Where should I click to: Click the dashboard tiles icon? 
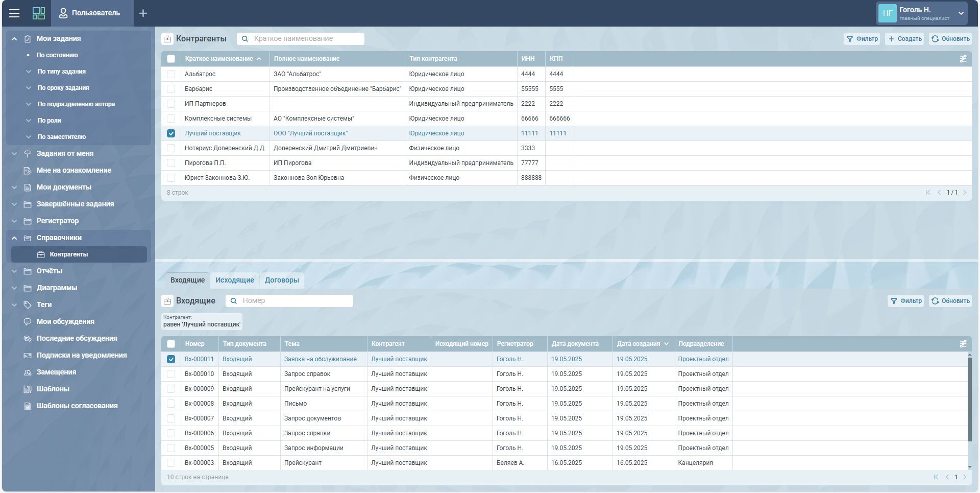coord(39,13)
